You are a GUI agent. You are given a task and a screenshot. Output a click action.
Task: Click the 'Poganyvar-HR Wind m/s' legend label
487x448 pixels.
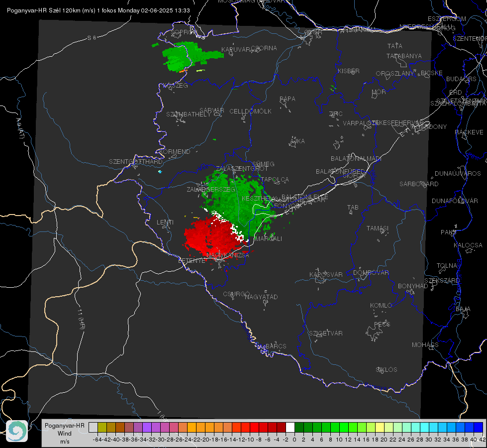coord(65,434)
